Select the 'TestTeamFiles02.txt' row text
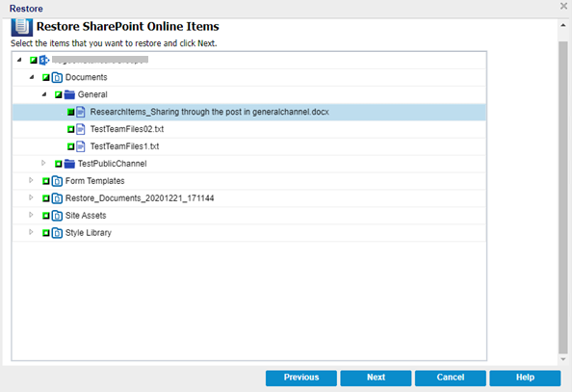The width and height of the screenshot is (572, 392). 127,129
